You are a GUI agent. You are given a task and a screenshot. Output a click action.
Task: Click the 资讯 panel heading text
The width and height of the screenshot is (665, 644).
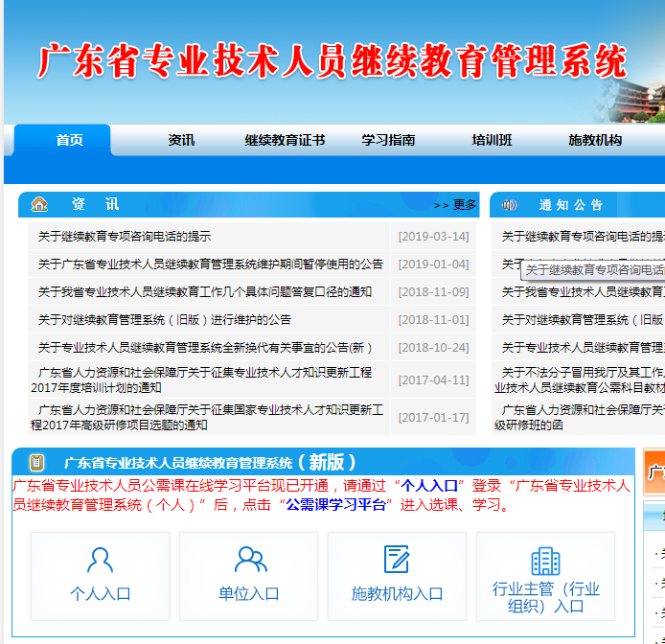coord(95,204)
